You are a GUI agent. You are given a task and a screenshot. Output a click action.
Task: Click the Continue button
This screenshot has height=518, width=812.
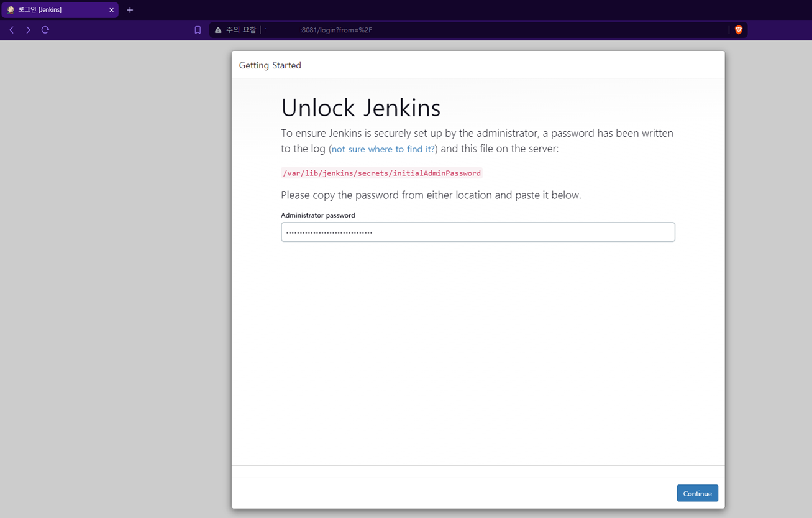coord(697,493)
